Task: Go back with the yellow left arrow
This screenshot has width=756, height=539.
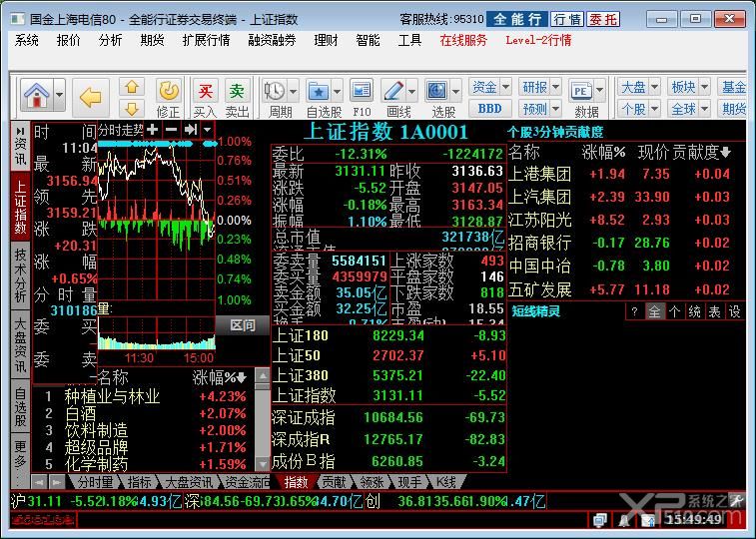Action: [91, 98]
